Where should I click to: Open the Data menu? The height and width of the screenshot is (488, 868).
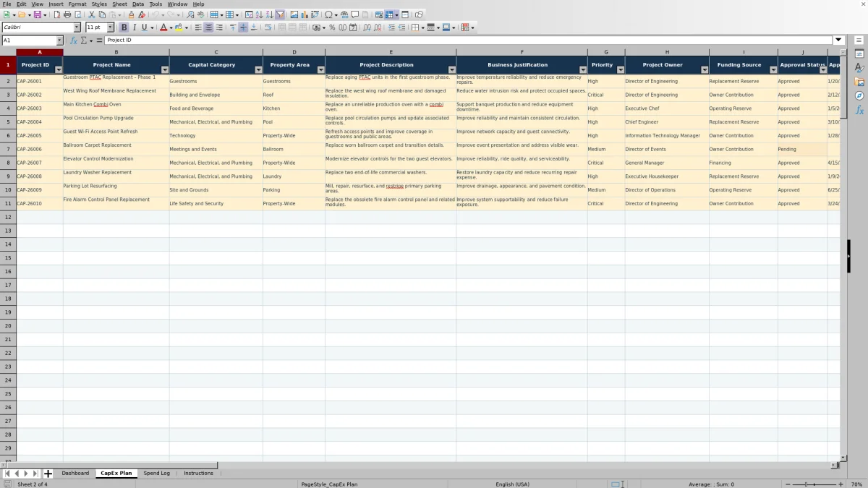click(138, 4)
